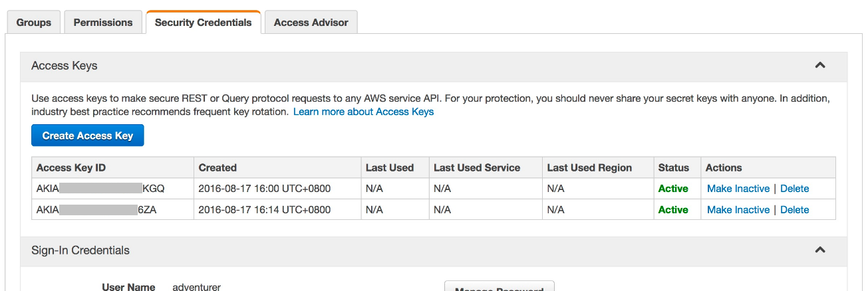This screenshot has height=291, width=868.
Task: Switch to the Groups tab
Action: point(33,23)
